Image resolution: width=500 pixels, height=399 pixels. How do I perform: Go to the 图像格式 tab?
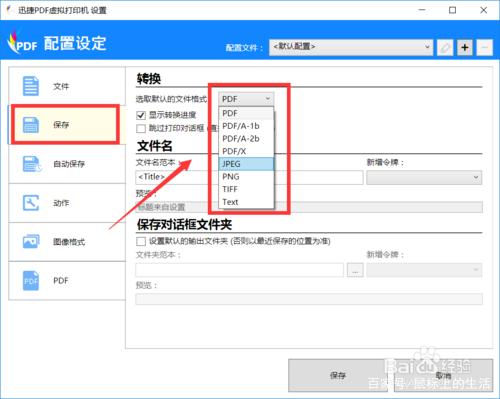[x=67, y=242]
